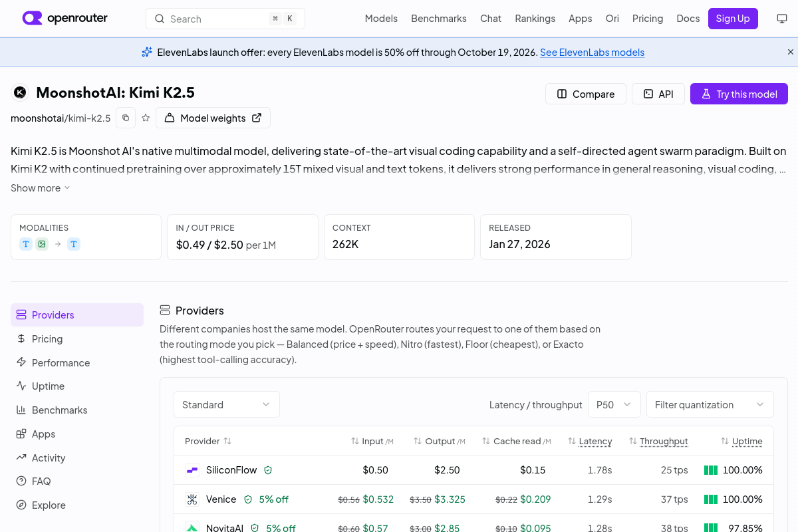Go to Chat in top navigation
The image size is (798, 532).
point(491,19)
